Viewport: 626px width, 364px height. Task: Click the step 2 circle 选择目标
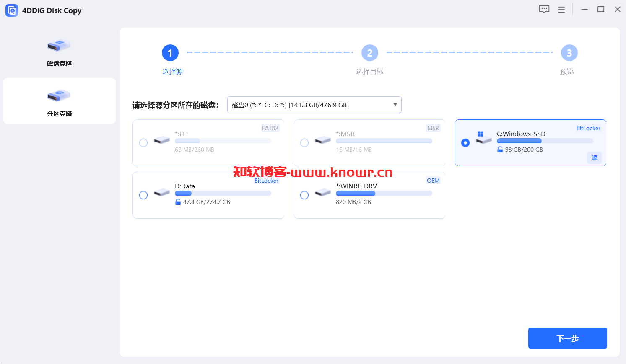click(370, 53)
